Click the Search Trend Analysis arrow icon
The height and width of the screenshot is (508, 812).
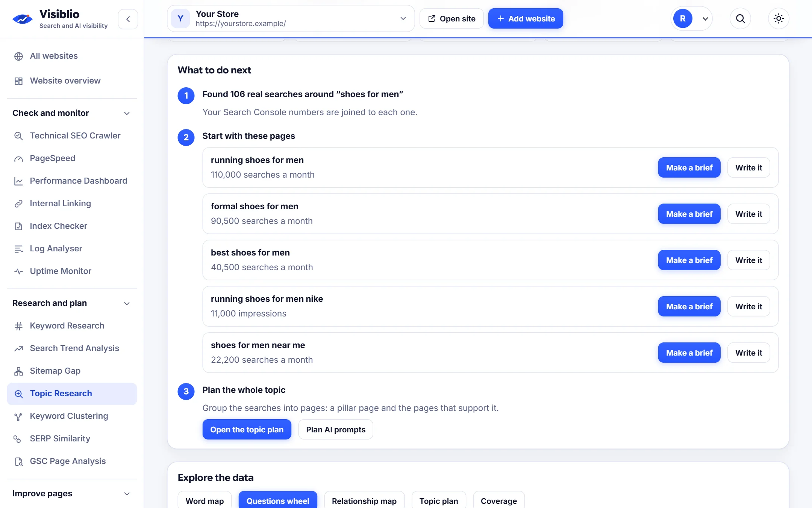click(x=18, y=348)
